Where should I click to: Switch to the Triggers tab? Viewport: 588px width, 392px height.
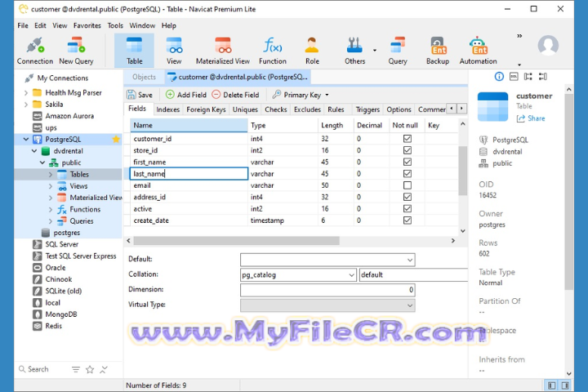click(x=367, y=109)
